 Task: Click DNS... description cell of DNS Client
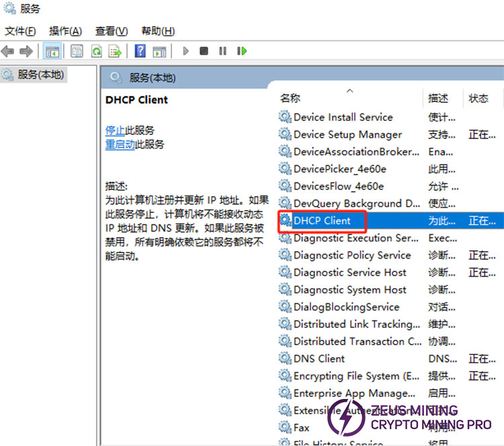tap(442, 359)
